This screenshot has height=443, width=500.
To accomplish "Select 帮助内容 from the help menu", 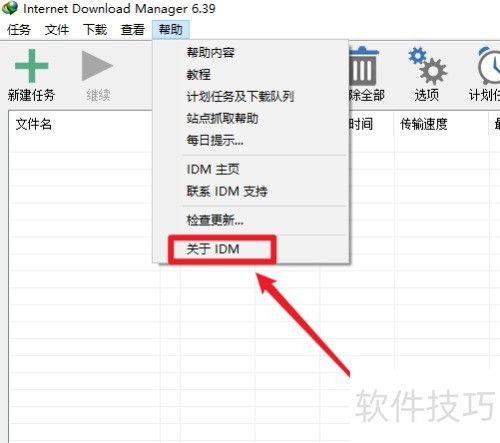I will coord(251,53).
